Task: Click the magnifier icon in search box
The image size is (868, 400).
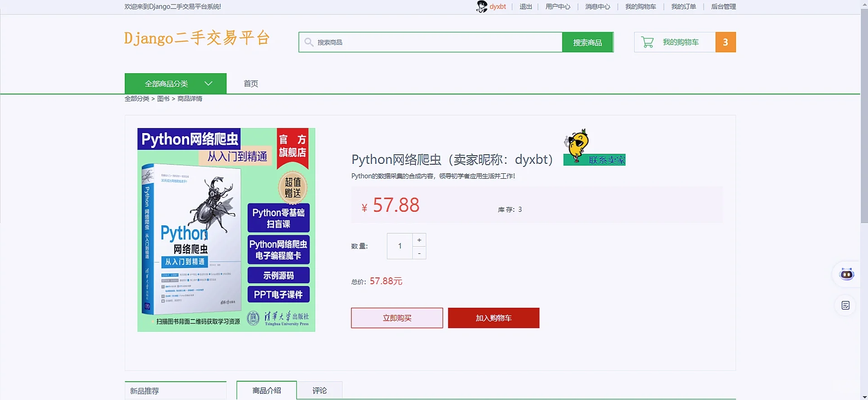Action: 309,42
